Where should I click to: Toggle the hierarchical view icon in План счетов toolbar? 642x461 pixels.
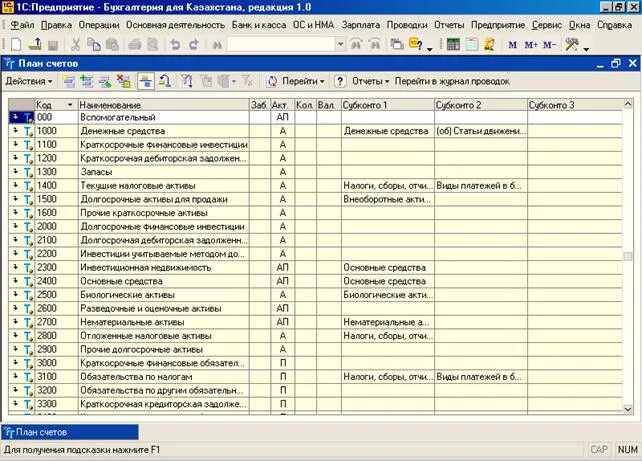tap(146, 81)
